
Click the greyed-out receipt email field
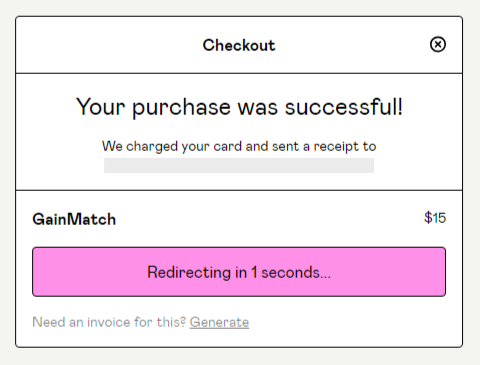click(x=239, y=165)
